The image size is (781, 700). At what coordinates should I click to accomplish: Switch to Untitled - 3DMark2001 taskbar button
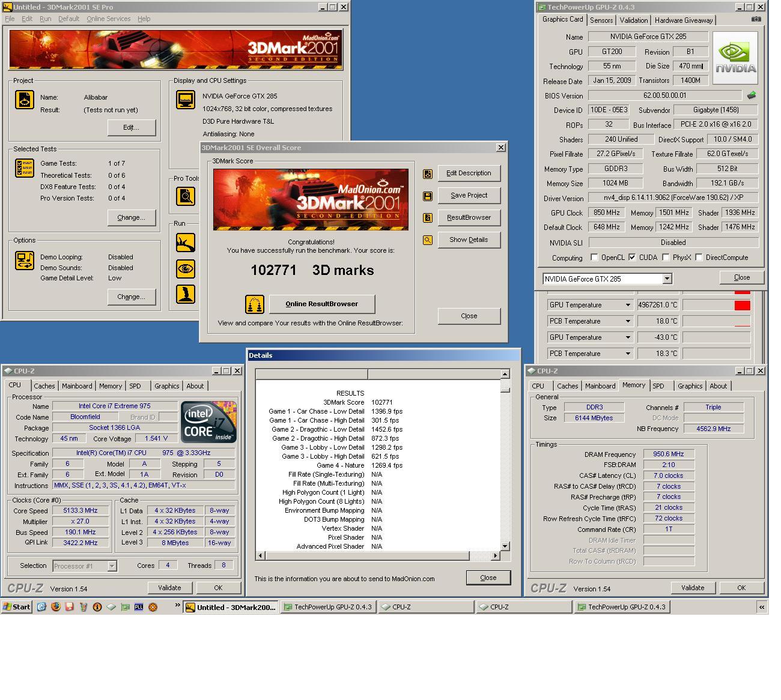231,607
